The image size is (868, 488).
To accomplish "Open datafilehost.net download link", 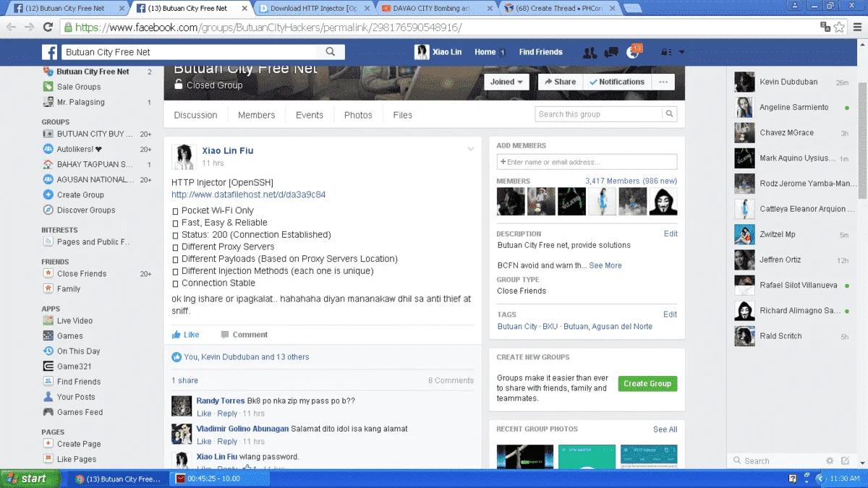I will click(248, 194).
